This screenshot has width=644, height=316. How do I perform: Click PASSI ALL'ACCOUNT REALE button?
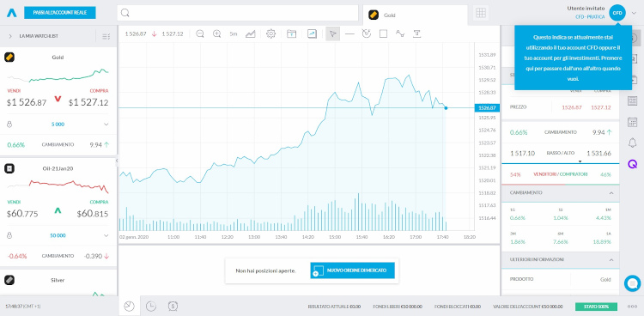click(x=60, y=13)
